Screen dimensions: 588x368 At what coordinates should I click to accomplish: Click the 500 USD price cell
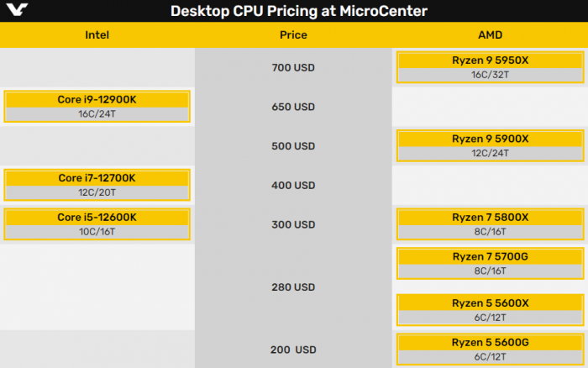(x=293, y=146)
